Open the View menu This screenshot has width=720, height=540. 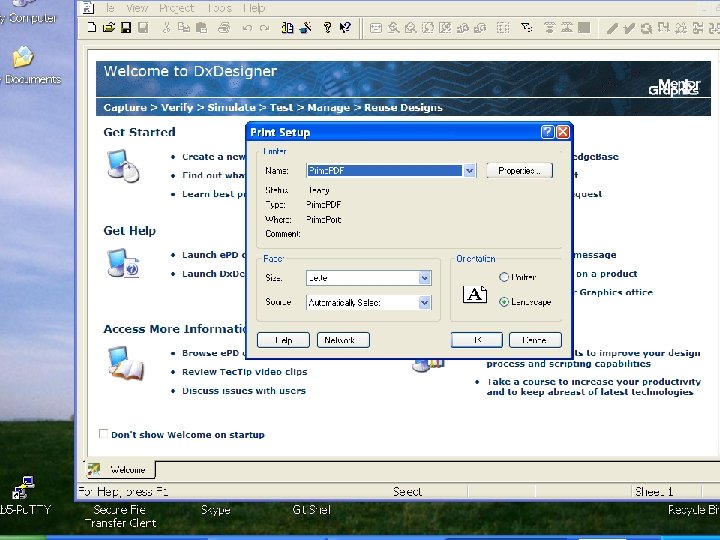[x=137, y=8]
